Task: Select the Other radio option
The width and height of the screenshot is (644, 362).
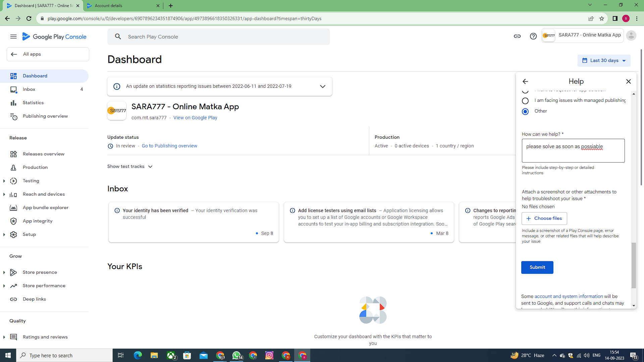Action: (x=525, y=111)
